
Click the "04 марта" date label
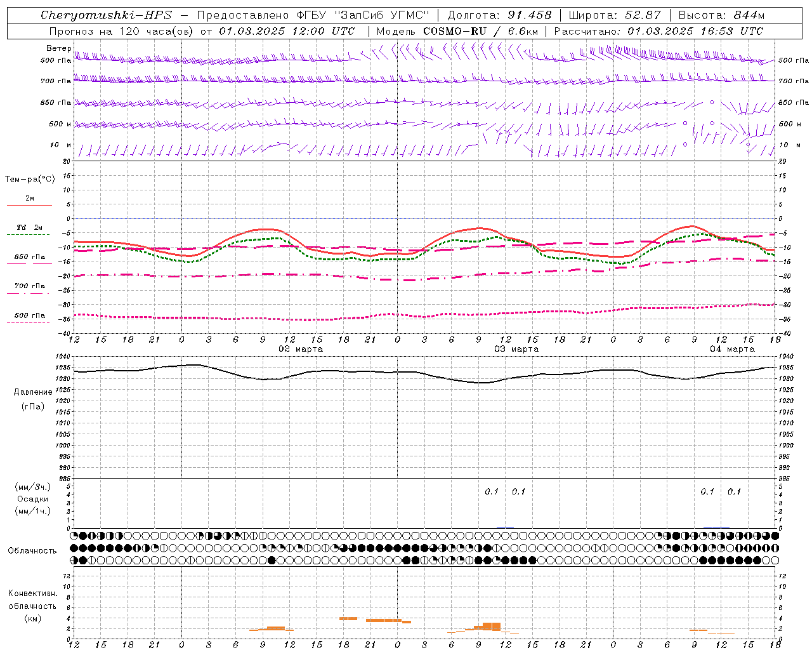732,349
